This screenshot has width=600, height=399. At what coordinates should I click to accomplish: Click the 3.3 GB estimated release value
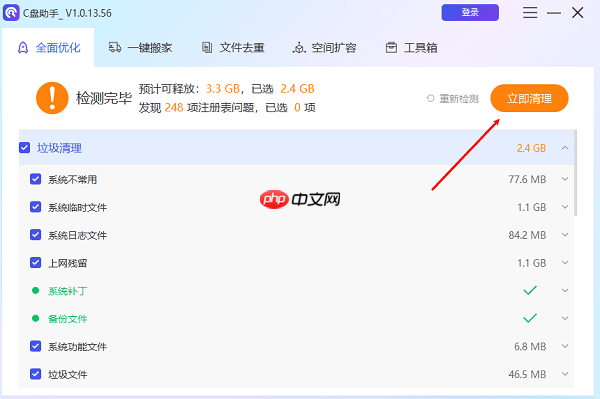point(223,89)
